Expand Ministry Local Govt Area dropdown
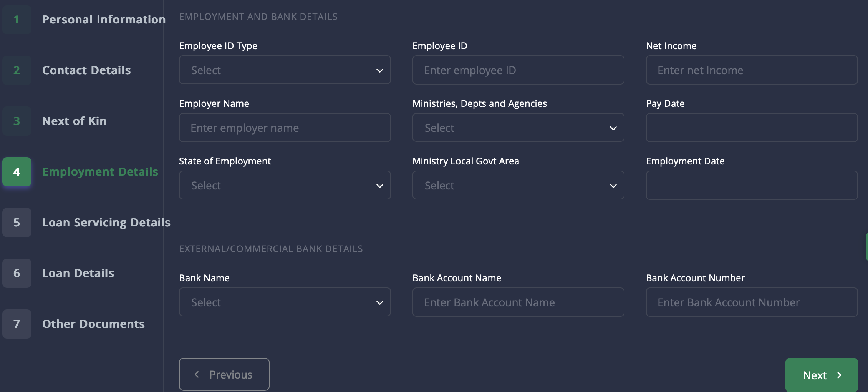This screenshot has height=392, width=868. pos(518,186)
